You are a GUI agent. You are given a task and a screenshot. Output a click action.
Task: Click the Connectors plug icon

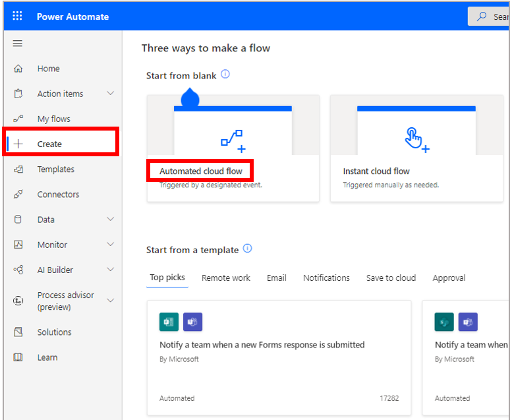click(18, 194)
